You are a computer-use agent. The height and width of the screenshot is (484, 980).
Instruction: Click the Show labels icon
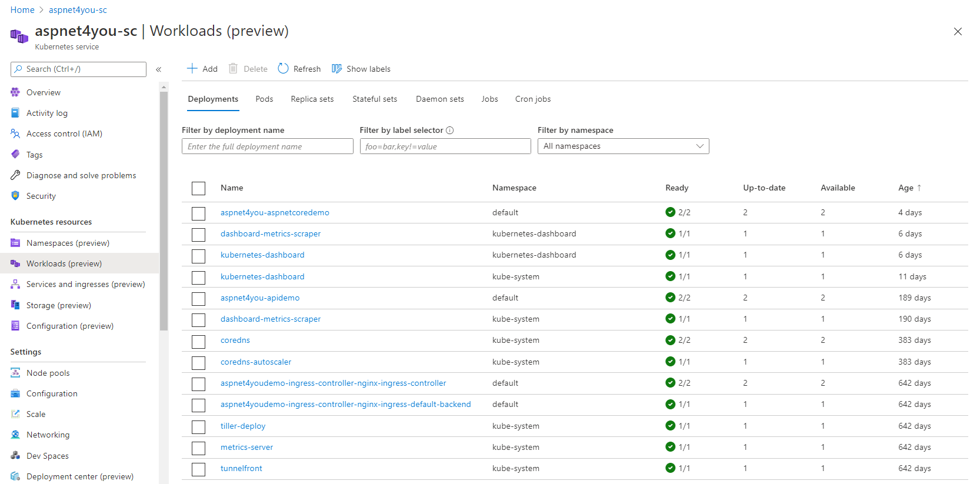click(337, 69)
